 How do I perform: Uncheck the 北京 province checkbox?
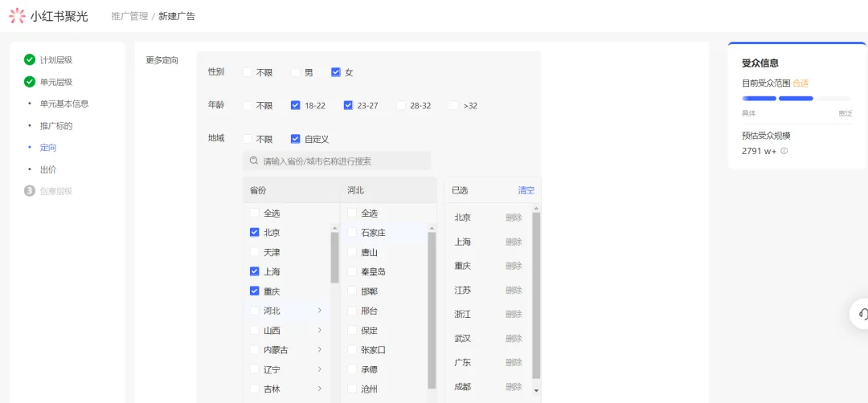click(255, 232)
